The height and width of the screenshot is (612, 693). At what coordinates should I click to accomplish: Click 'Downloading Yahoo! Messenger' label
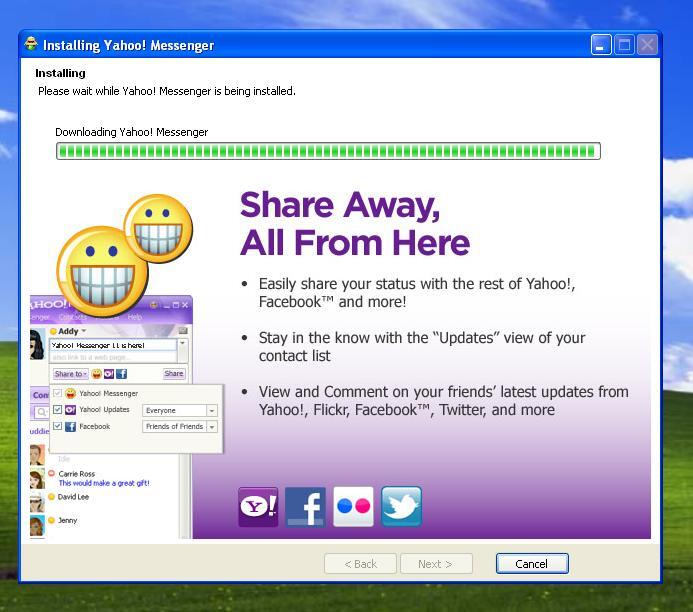pos(131,132)
